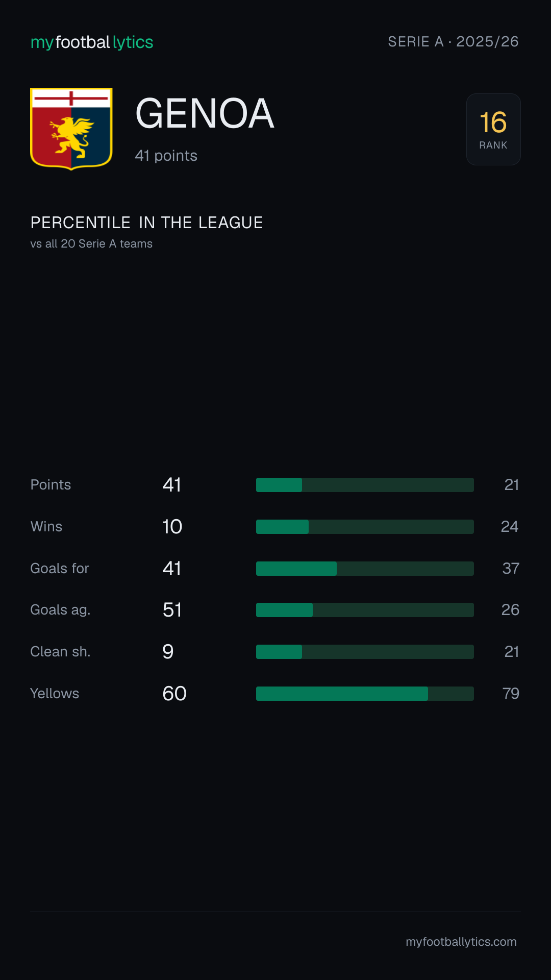Click the Genoa club crest
Viewport: 551px width, 980px height.
(x=71, y=129)
